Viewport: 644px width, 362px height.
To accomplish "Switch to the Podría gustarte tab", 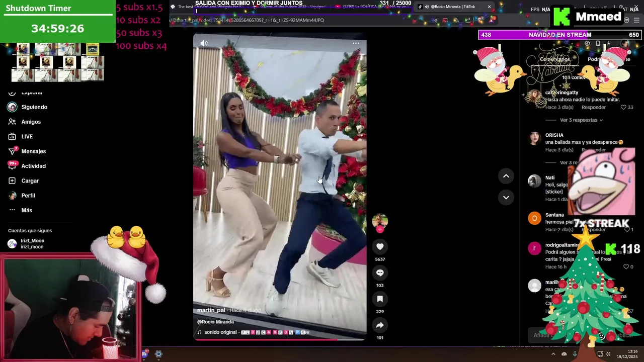I will click(609, 59).
